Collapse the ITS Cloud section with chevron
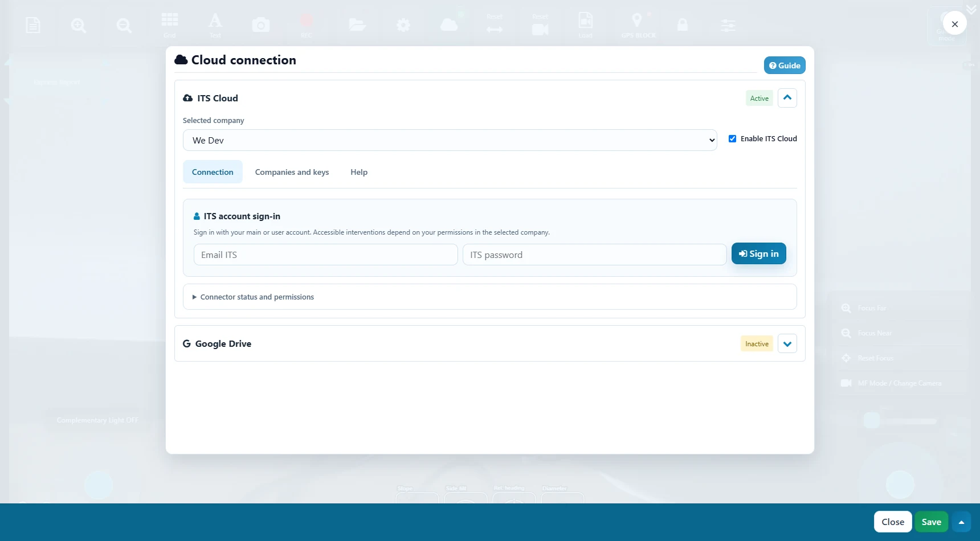 pos(787,98)
